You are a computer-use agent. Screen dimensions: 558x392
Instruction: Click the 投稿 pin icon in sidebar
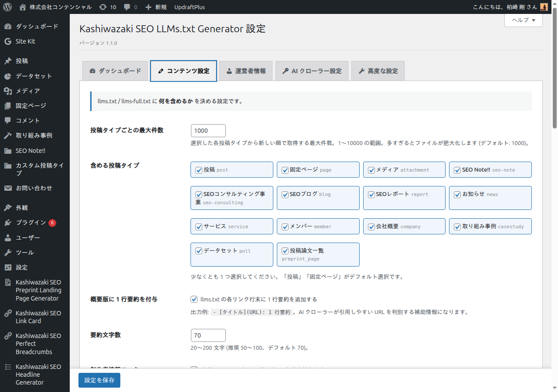(8, 61)
